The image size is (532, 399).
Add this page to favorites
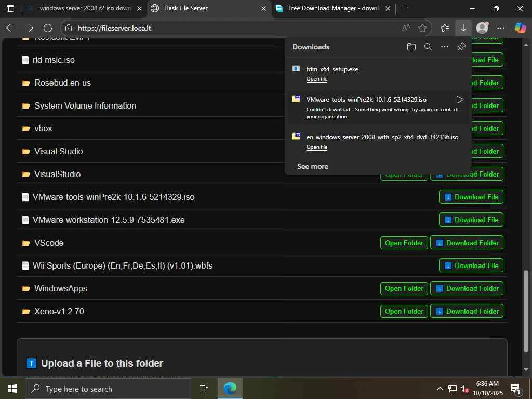(x=422, y=28)
